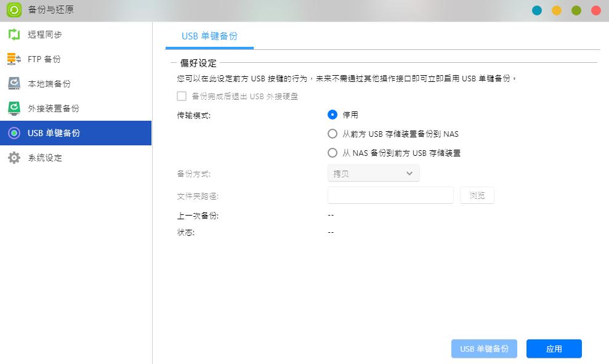
Task: Click the 外接装置备份 device icon
Action: coord(12,108)
